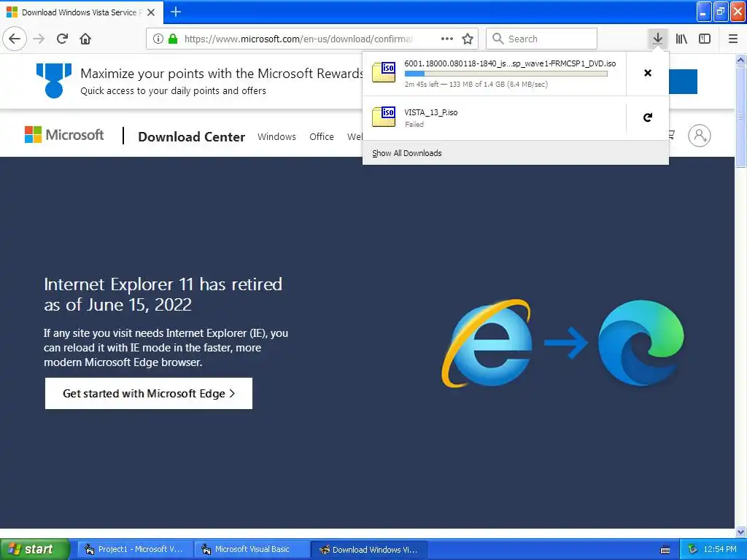
Task: Click the FRMCSP1_DVD.iso file icon
Action: (384, 72)
